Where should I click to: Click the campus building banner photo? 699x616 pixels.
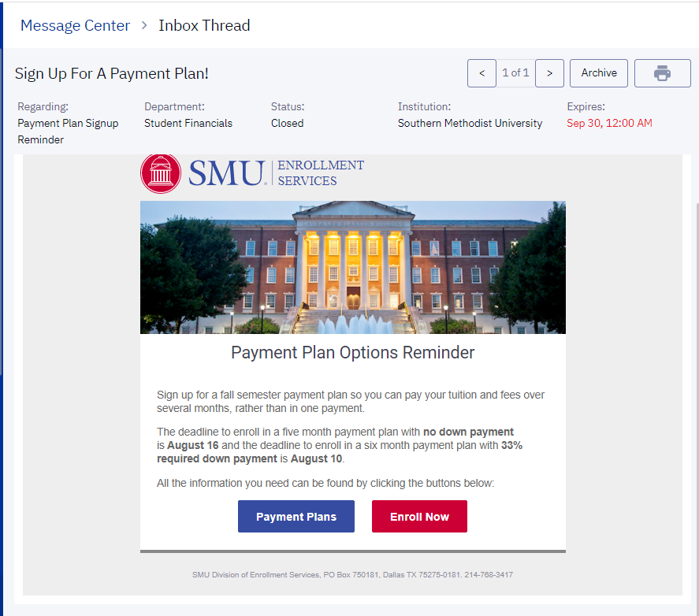352,267
